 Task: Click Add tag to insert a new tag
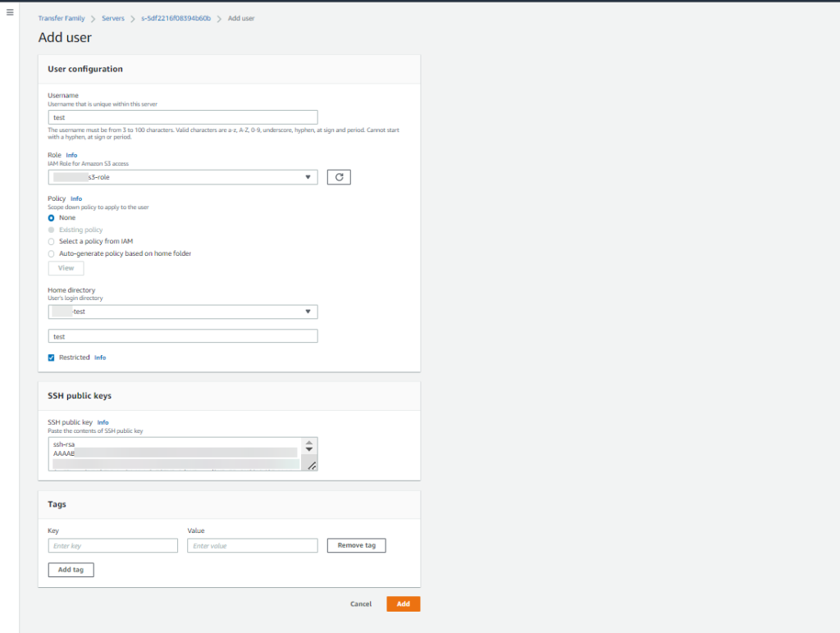(71, 569)
